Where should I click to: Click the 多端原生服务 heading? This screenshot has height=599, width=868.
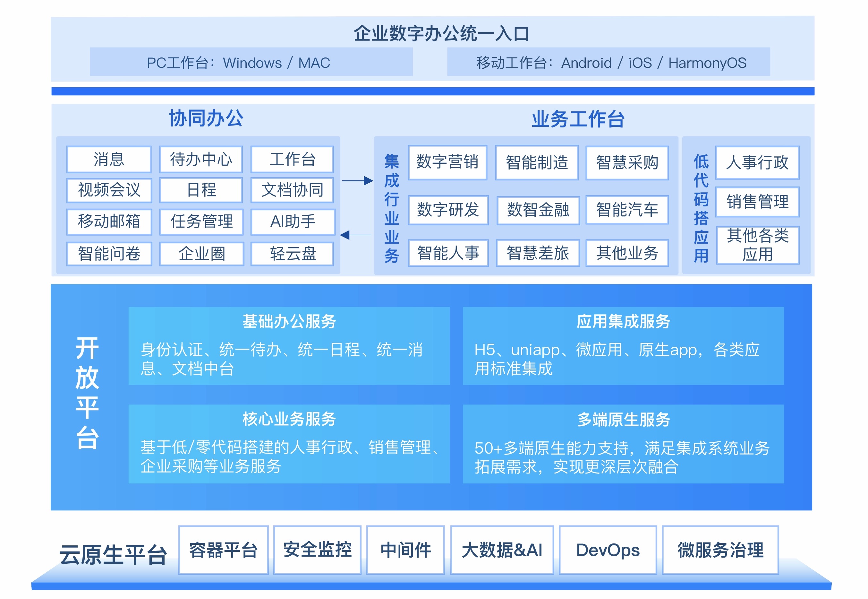coord(623,419)
